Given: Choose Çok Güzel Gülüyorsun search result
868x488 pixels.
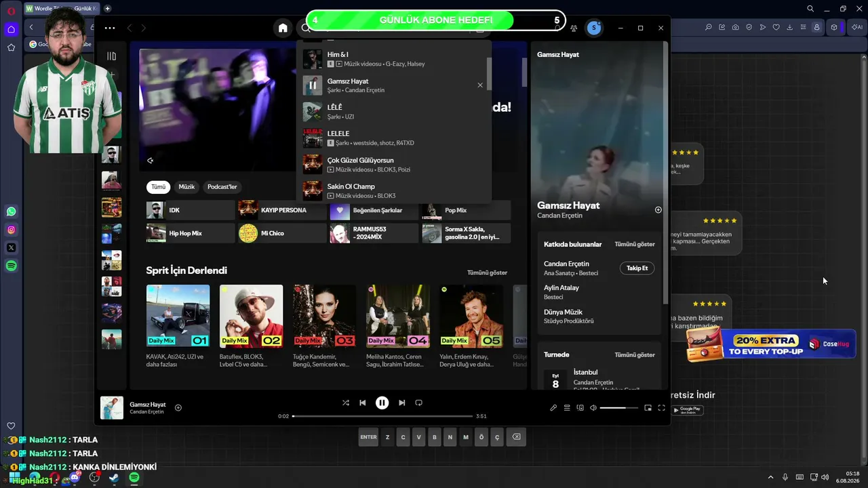Looking at the screenshot, I should click(x=393, y=165).
